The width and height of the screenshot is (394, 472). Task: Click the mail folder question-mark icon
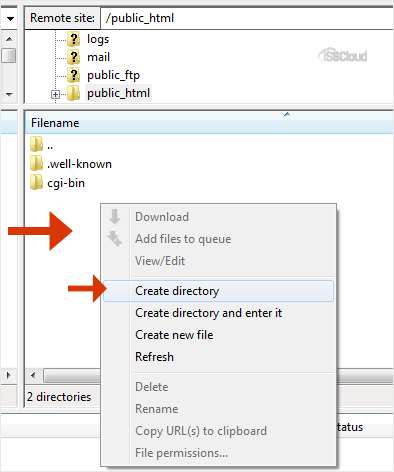point(73,57)
